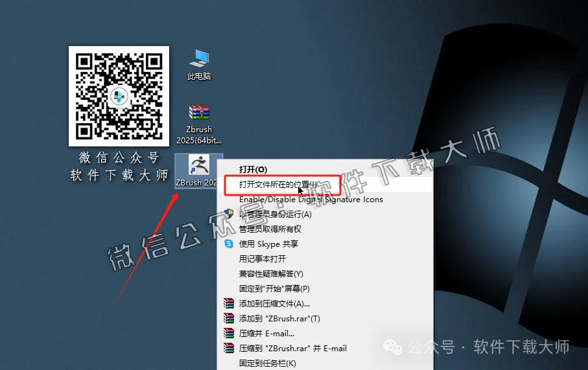The height and width of the screenshot is (370, 588).
Task: Choose 固定到"开始"屏幕(P)
Action: point(325,288)
